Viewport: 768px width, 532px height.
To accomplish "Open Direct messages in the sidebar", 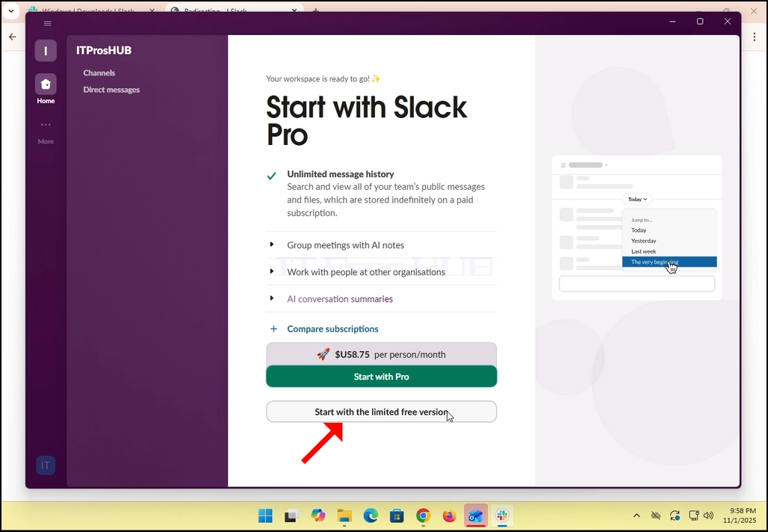I will [x=111, y=90].
